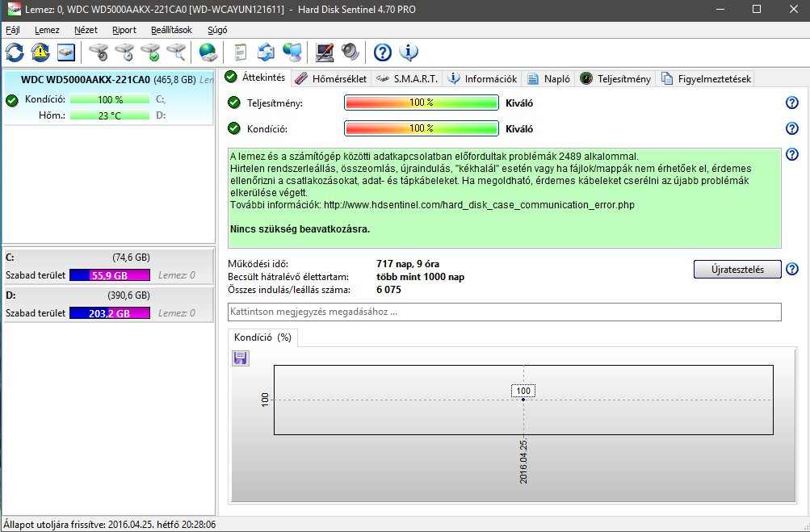The width and height of the screenshot is (810, 532).
Task: Click the info bubble about toolbar icon
Action: [409, 52]
